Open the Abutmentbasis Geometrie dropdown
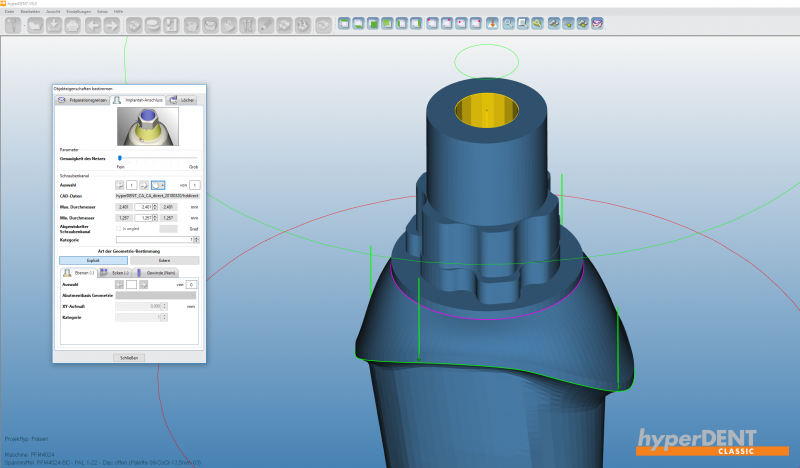The height and width of the screenshot is (468, 800). pyautogui.click(x=156, y=295)
